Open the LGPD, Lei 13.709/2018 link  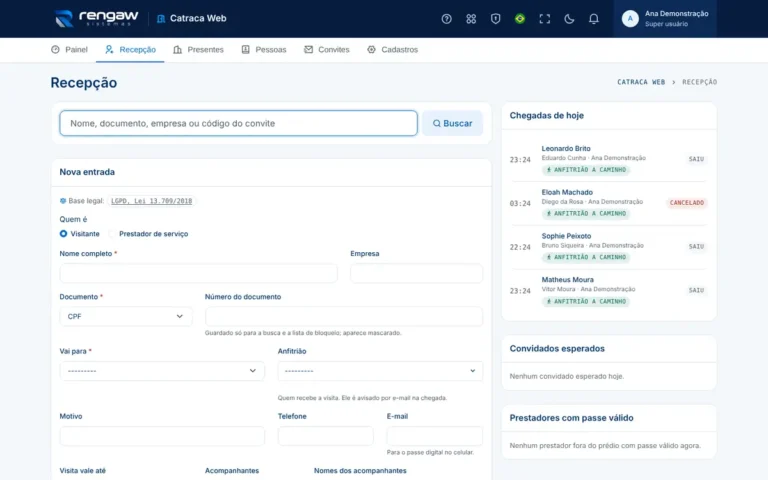tap(151, 201)
